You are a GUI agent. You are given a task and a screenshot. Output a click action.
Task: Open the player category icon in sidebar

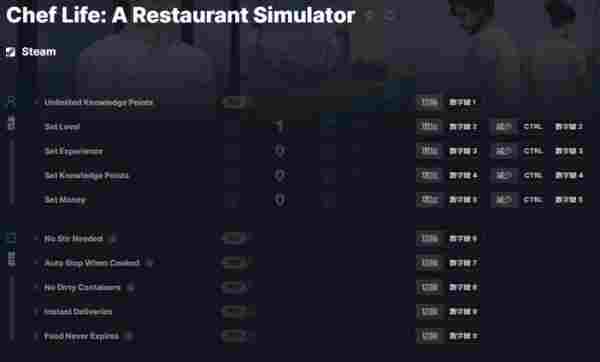pos(11,102)
